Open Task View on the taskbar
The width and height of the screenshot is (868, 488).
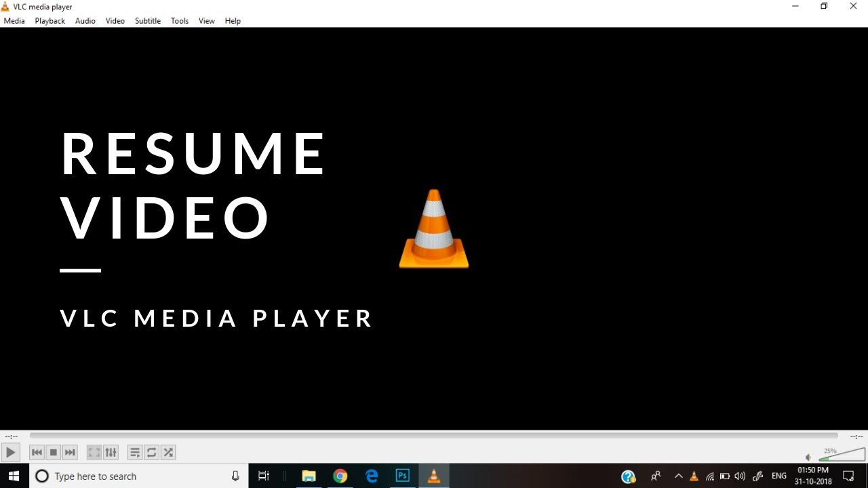point(264,476)
